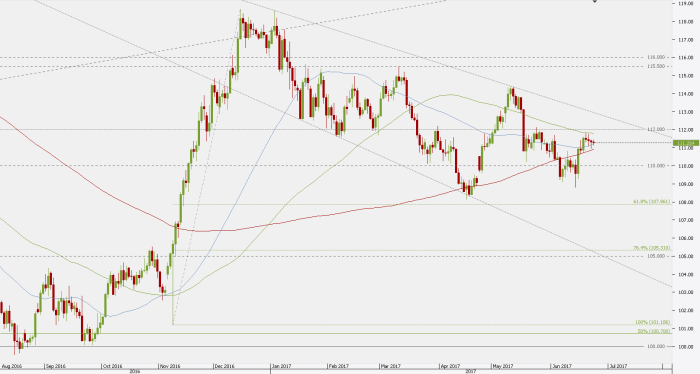Click the green current price tag
Viewport: 700px width, 374px height.
(686, 143)
